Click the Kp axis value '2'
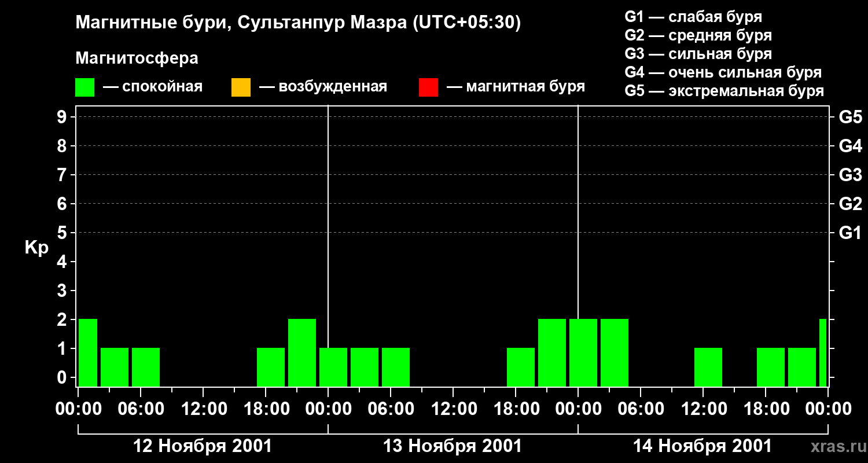This screenshot has height=463, width=868. tap(63, 319)
